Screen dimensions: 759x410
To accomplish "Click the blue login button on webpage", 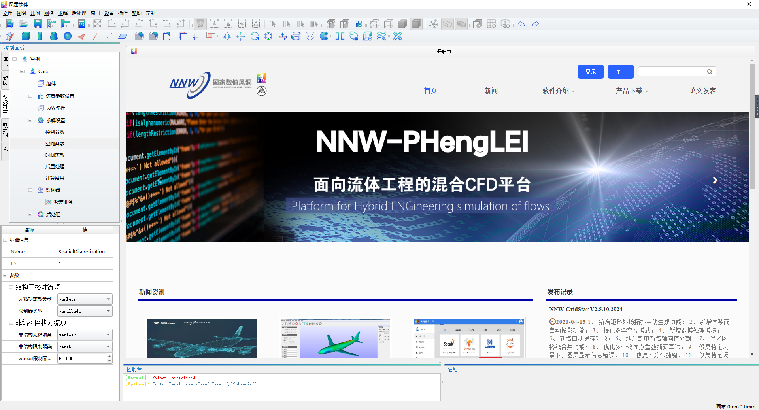I will (591, 72).
